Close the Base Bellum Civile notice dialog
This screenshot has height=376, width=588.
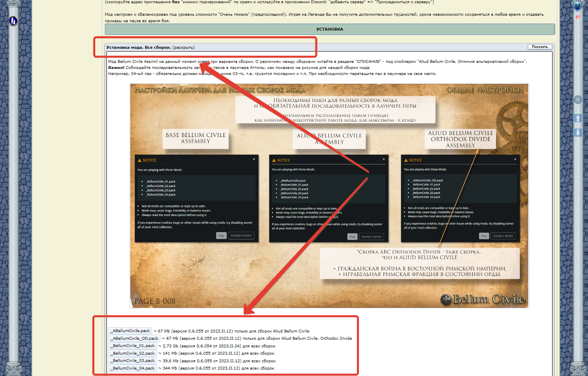click(x=254, y=159)
